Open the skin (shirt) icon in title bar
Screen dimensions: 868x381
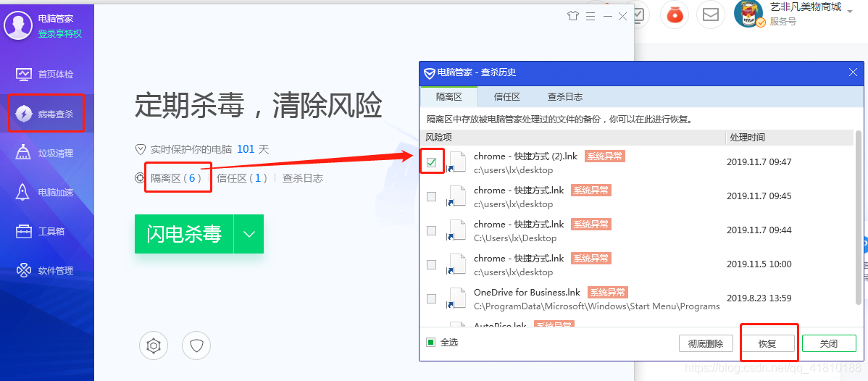[x=572, y=16]
